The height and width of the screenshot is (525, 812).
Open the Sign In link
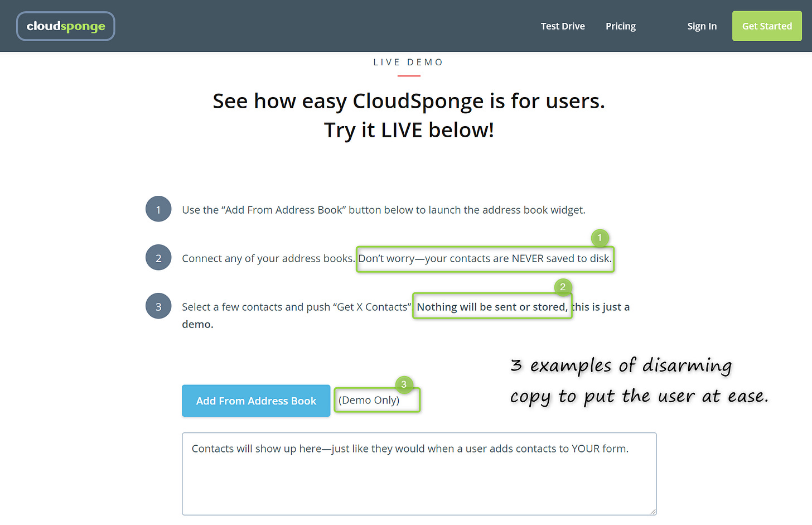702,26
